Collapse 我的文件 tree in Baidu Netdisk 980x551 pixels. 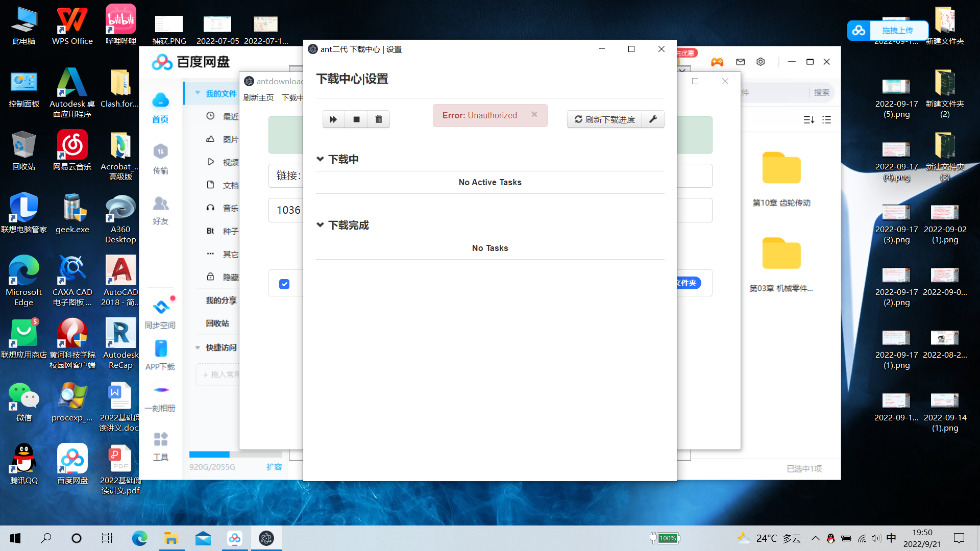tap(198, 93)
